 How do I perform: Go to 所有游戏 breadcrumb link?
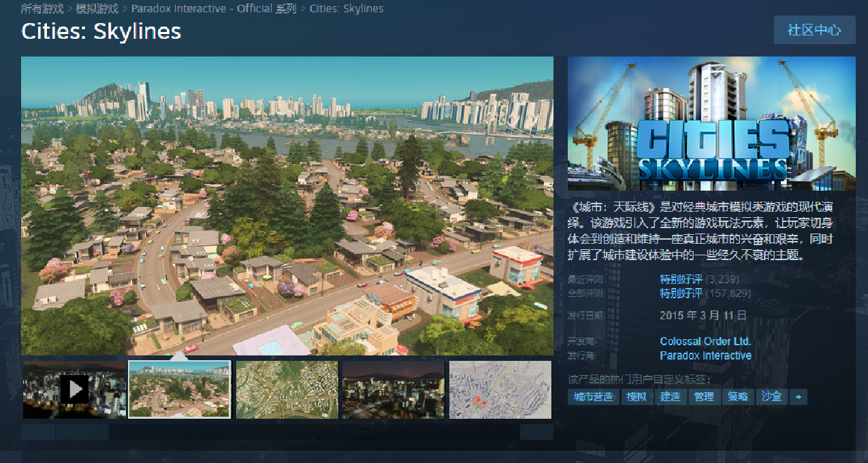pos(42,9)
